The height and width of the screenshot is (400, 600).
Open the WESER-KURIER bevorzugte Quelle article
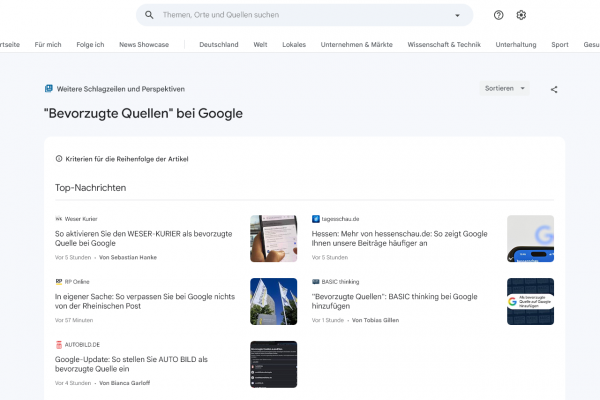[x=143, y=238]
